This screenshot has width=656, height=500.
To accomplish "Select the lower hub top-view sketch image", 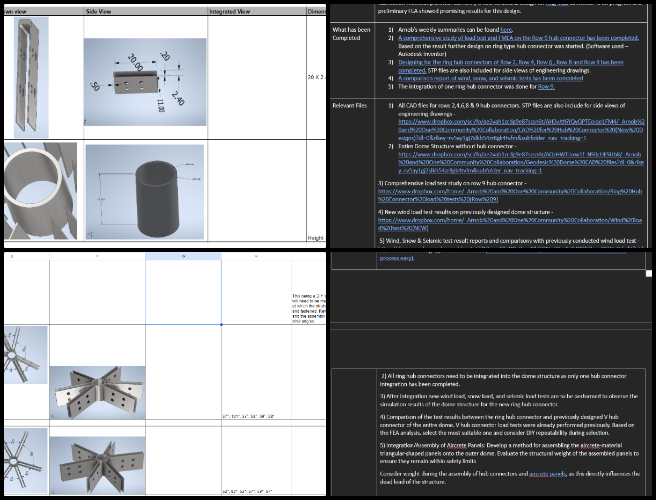I will (x=26, y=460).
